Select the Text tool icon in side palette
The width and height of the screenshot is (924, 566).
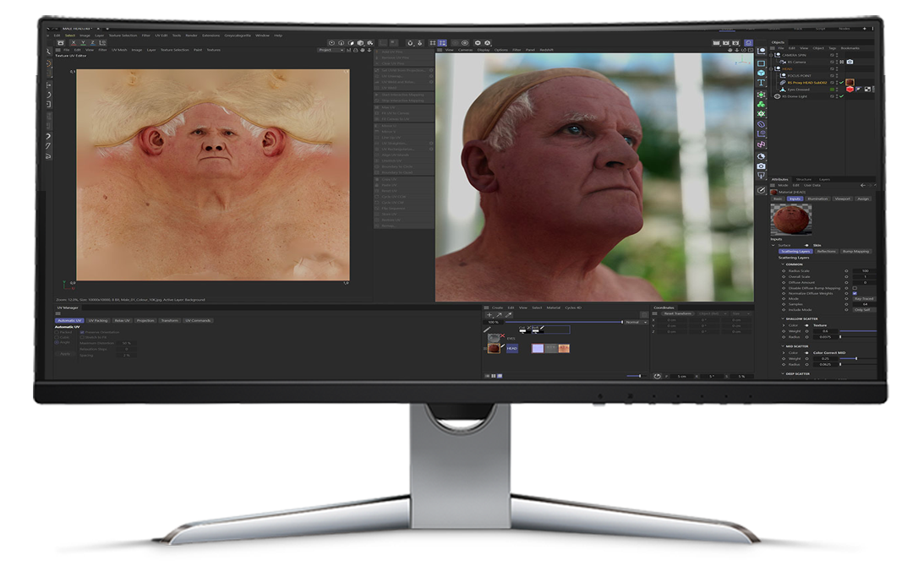pyautogui.click(x=762, y=83)
